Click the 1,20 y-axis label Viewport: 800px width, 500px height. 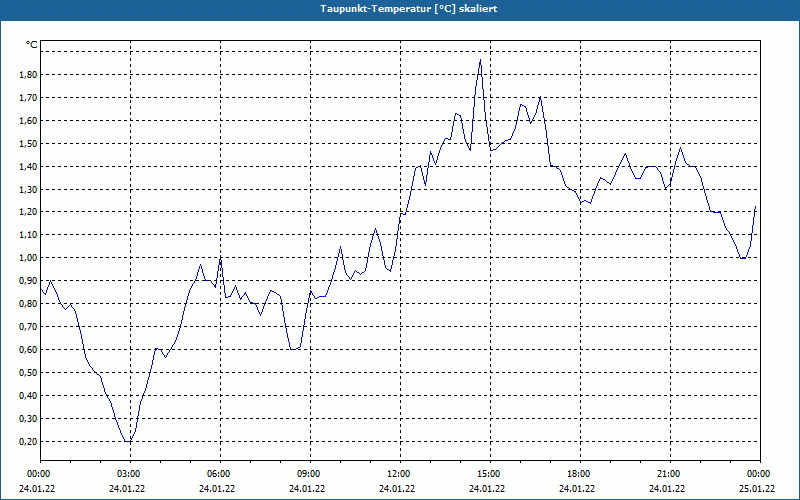click(x=27, y=212)
